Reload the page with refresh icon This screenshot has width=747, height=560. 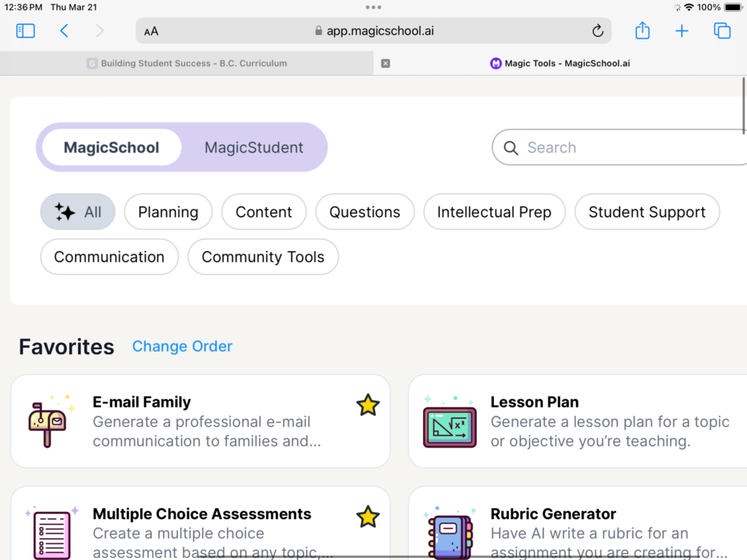tap(597, 31)
